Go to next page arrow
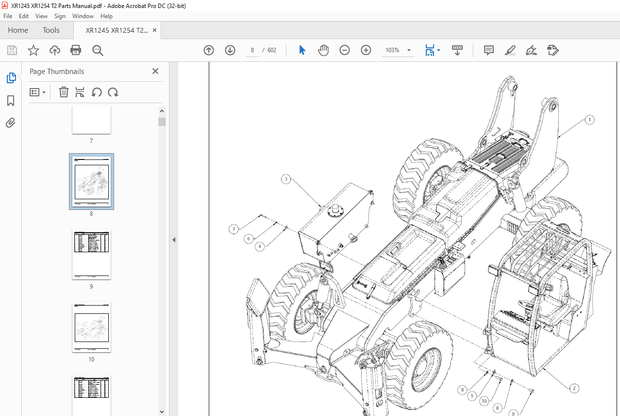 click(230, 50)
